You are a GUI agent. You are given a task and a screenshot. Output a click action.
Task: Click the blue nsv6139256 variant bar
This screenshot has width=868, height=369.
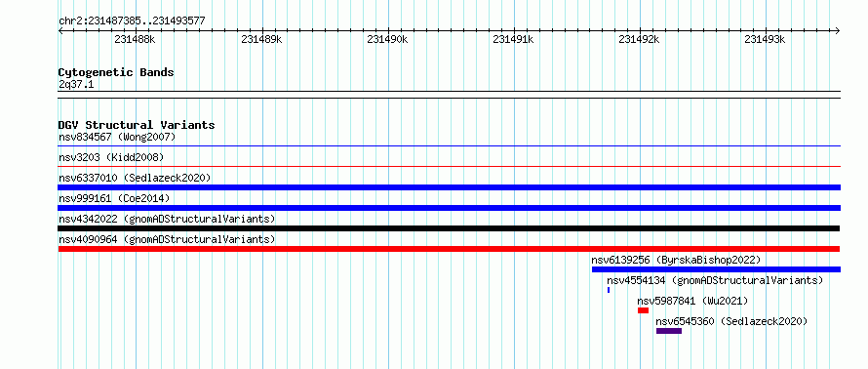716,269
